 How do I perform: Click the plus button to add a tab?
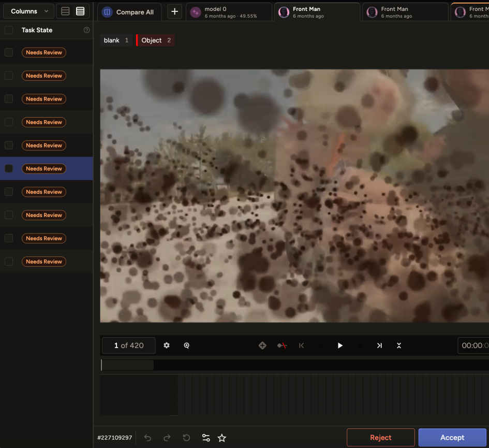[175, 12]
